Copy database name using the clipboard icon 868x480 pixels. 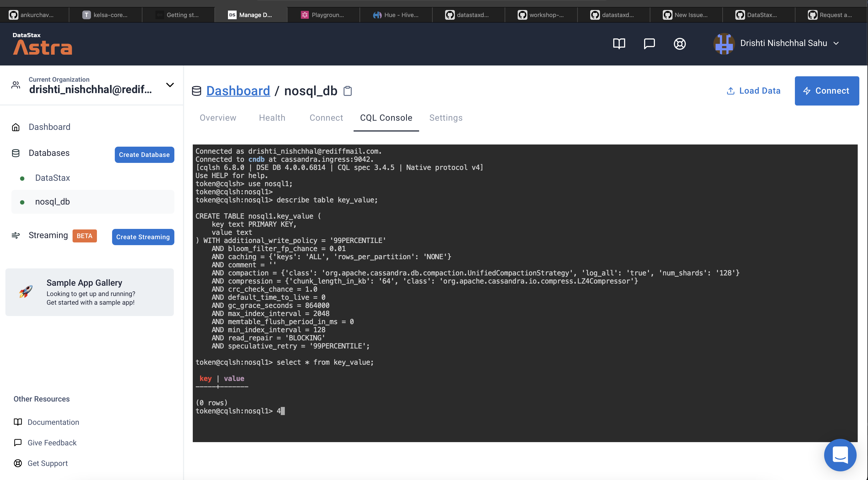click(348, 91)
